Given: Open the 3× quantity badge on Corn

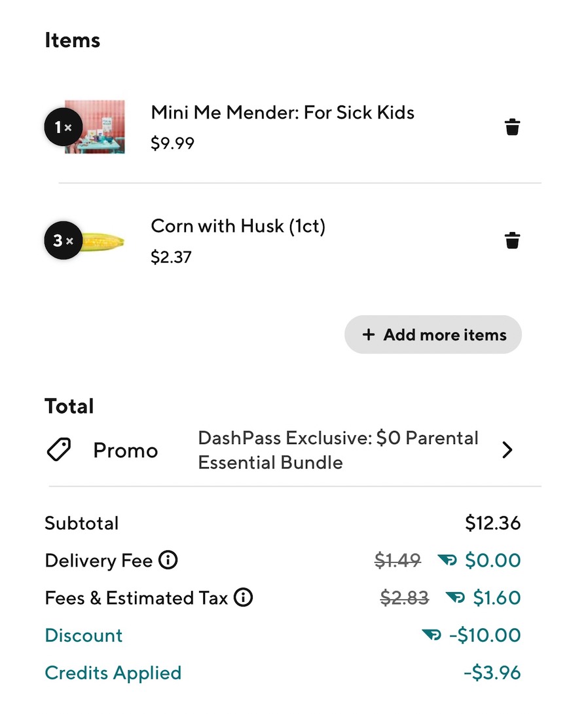Looking at the screenshot, I should (63, 240).
